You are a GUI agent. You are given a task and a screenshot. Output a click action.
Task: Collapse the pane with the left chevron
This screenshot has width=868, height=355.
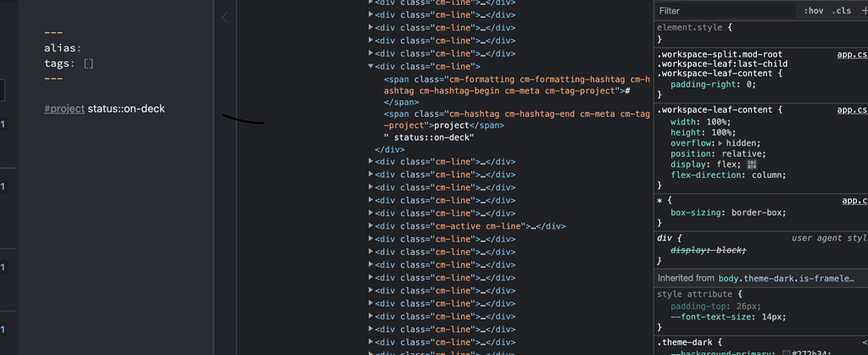pos(224,18)
